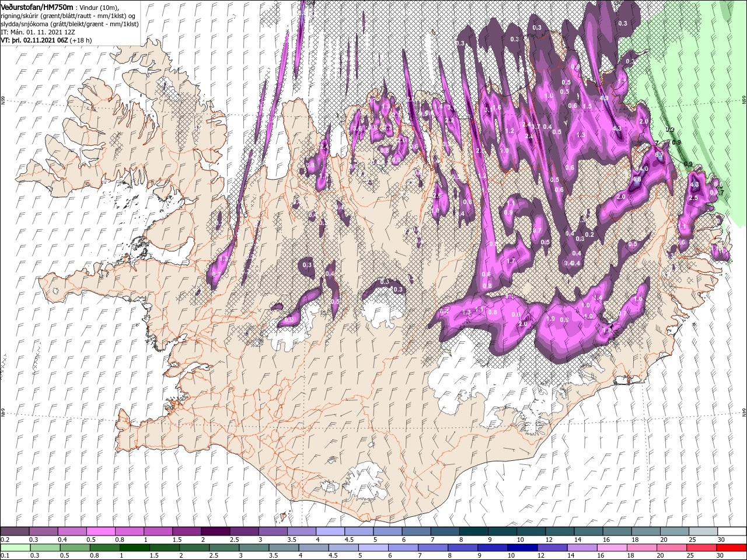This screenshot has height=560, width=747.
Task: Click the Veðurstofan/HM750m title text
Action: point(37,6)
